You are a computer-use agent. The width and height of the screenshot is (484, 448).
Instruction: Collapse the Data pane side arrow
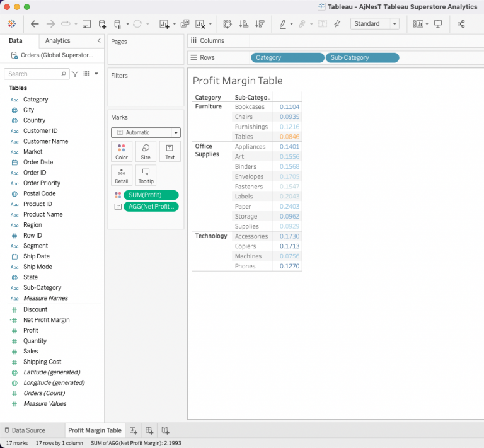point(98,41)
